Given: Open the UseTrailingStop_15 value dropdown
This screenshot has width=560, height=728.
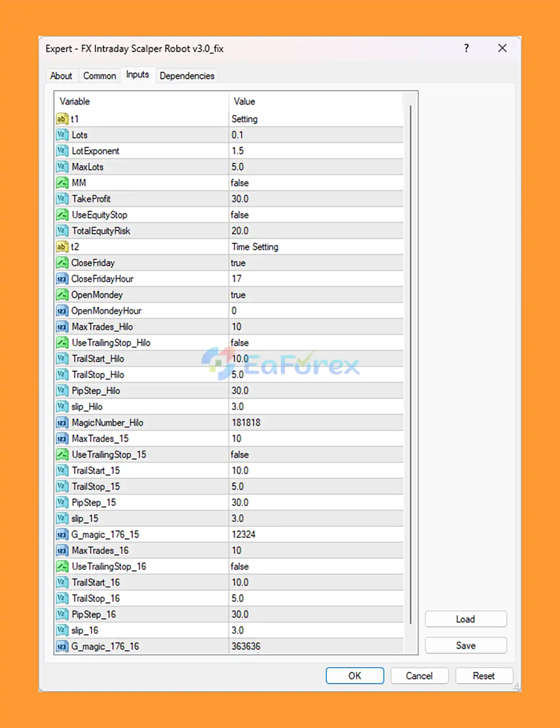Looking at the screenshot, I should point(315,455).
